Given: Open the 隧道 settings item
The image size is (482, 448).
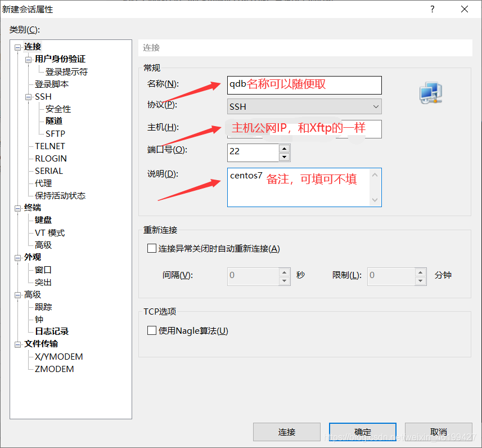Looking at the screenshot, I should (54, 121).
